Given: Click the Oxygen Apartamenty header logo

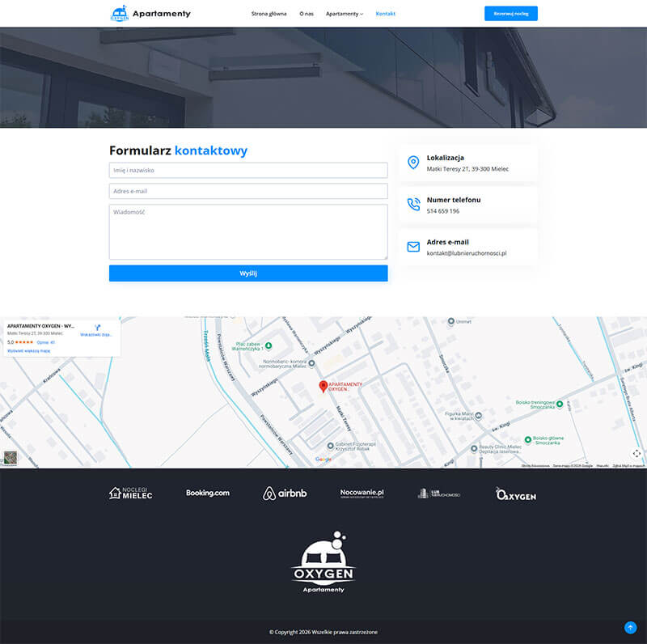Looking at the screenshot, I should point(150,13).
